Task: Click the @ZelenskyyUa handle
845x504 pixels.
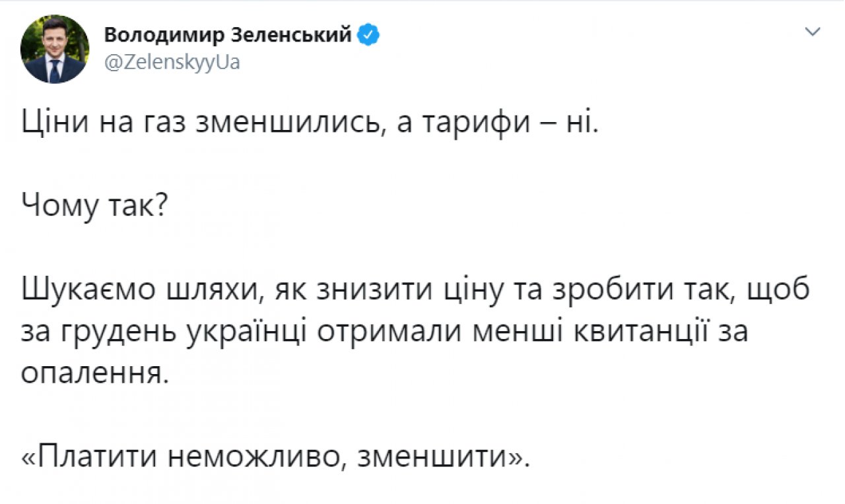Action: [x=172, y=63]
